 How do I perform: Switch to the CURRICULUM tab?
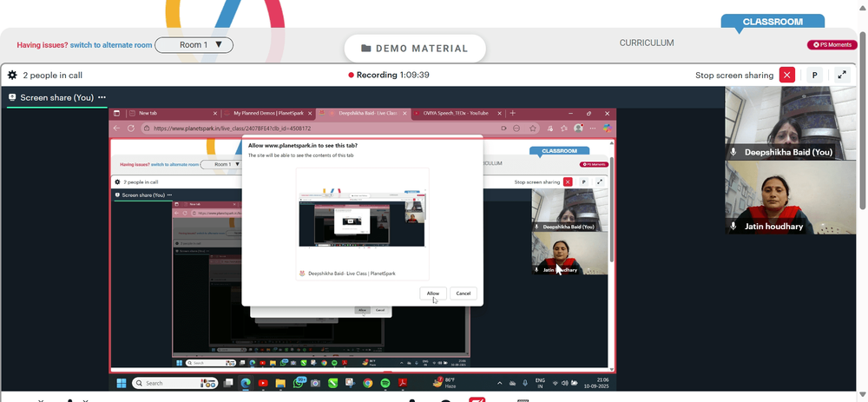pyautogui.click(x=647, y=43)
